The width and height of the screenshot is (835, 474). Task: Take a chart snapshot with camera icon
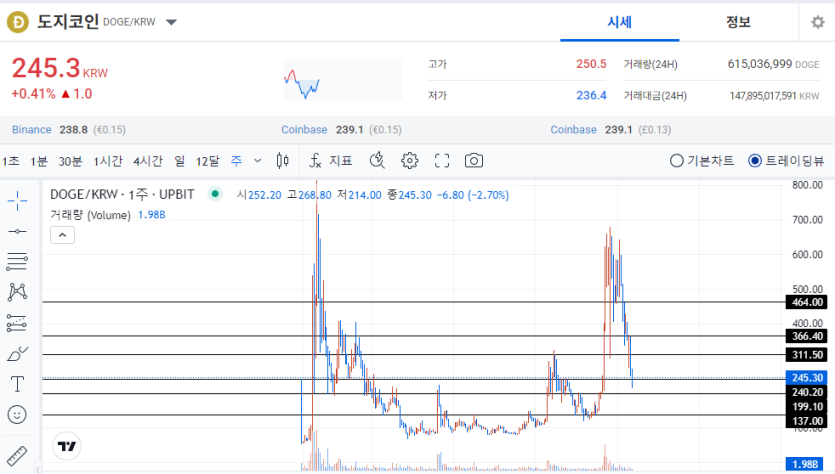(x=474, y=161)
